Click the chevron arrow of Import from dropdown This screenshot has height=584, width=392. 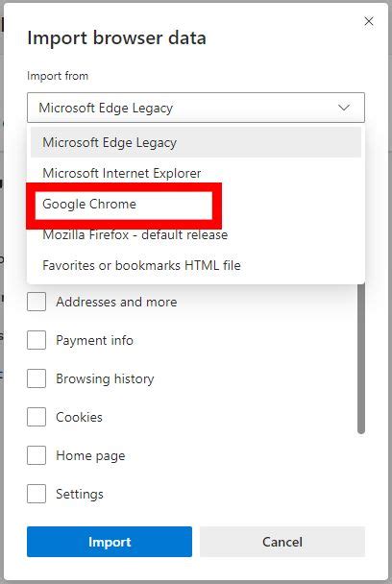[x=344, y=108]
